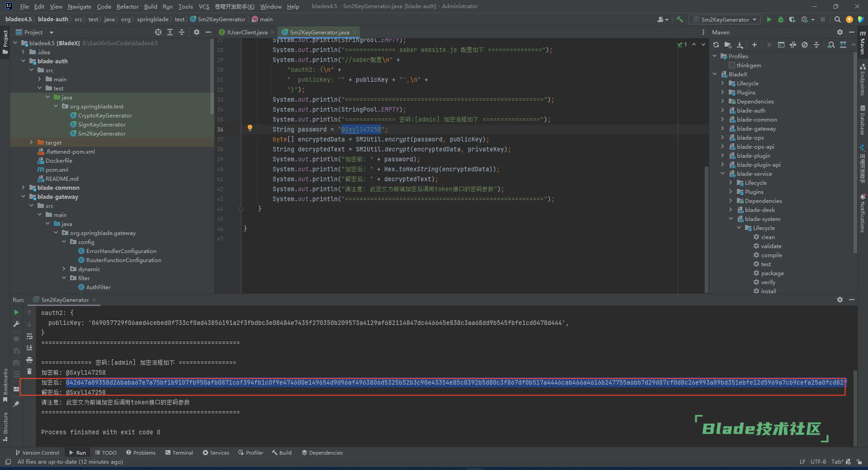Click the lightbulb intention icon on line 36
The image size is (868, 470).
click(x=250, y=128)
